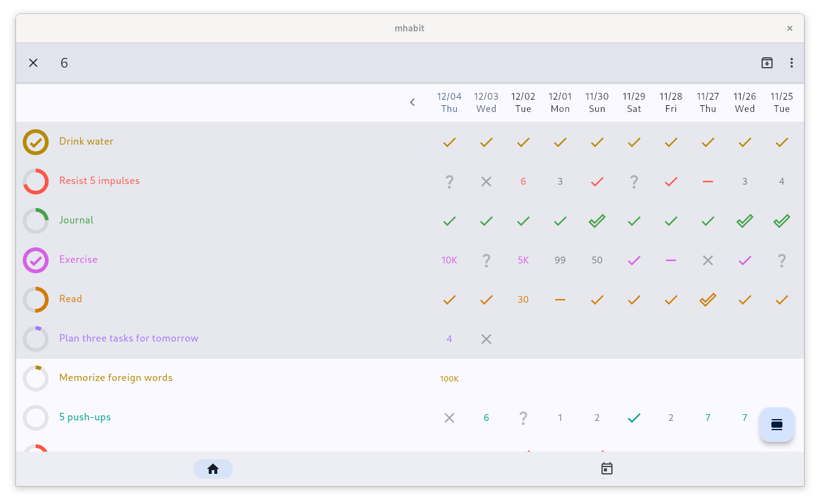The width and height of the screenshot is (820, 504).
Task: Click the Journal progress ring icon
Action: pyautogui.click(x=36, y=221)
